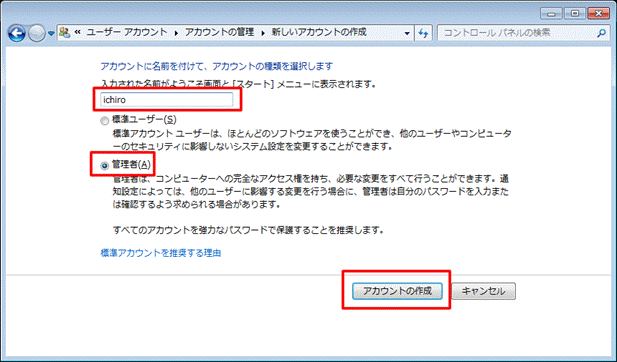Click the Back navigation arrow
The image size is (617, 362).
(16, 33)
